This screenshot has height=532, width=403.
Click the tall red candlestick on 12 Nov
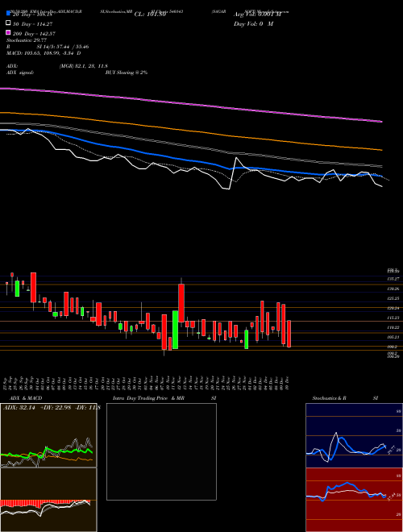(x=181, y=303)
